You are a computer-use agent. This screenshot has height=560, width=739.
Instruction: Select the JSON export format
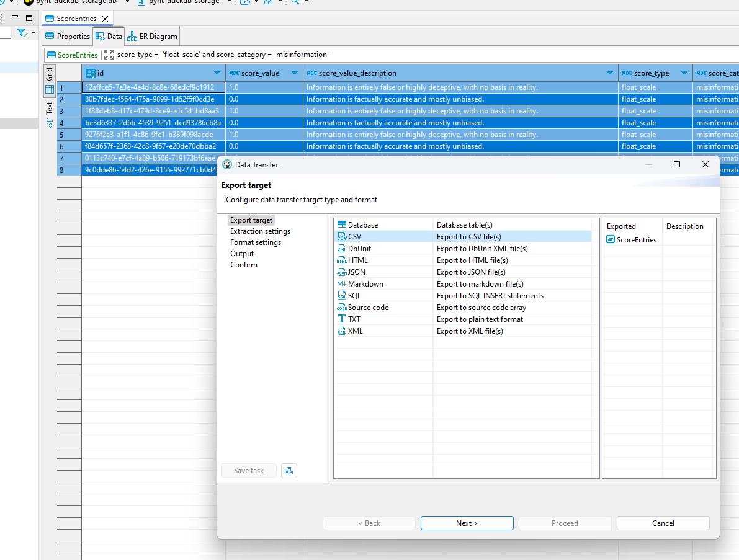[x=356, y=272]
